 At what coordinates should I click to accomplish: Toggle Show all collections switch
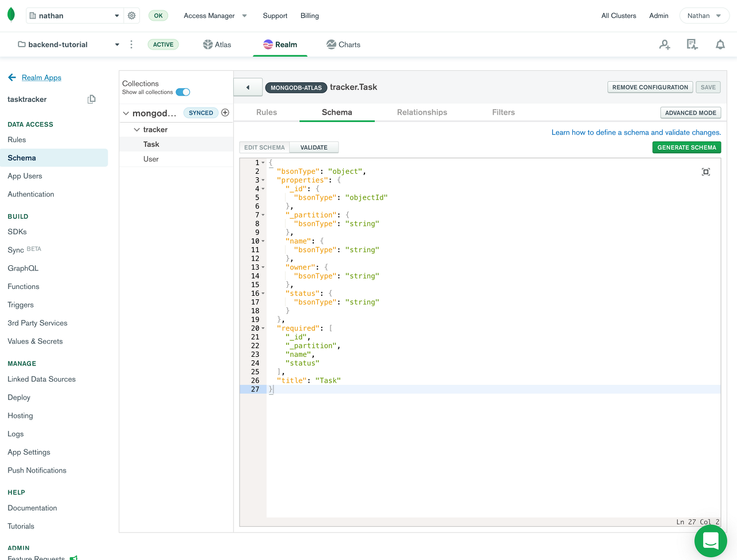183,92
